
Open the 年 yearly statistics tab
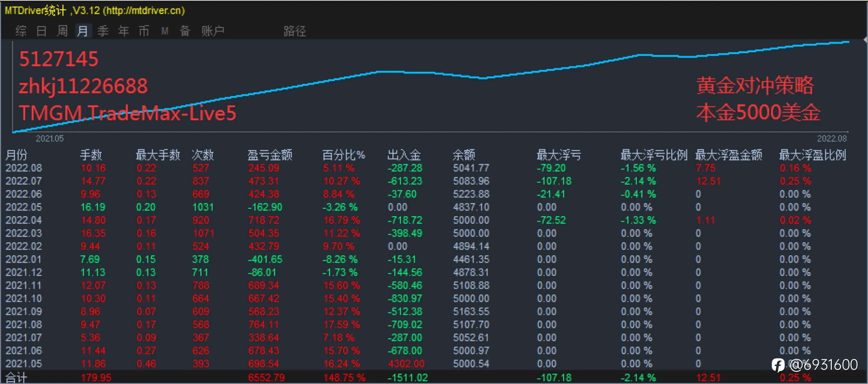tap(124, 31)
